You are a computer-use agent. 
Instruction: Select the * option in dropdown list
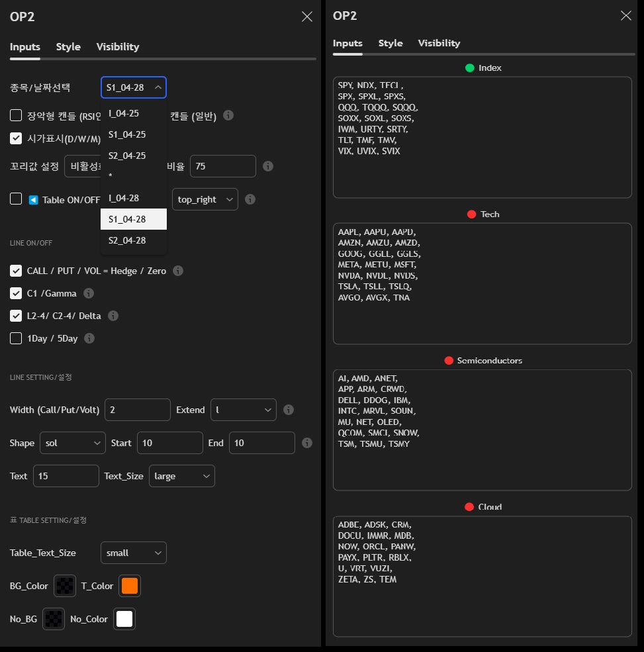tap(134, 177)
